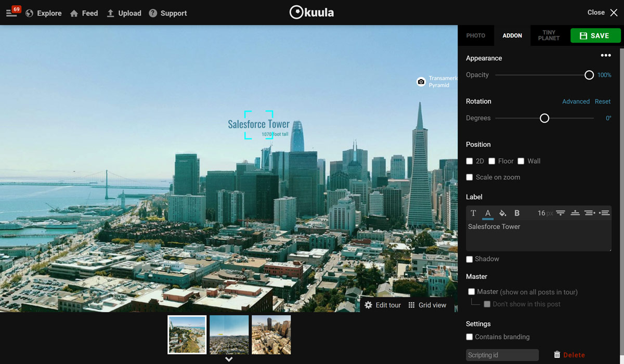Select the label background fill bucket
The image size is (624, 364).
502,213
